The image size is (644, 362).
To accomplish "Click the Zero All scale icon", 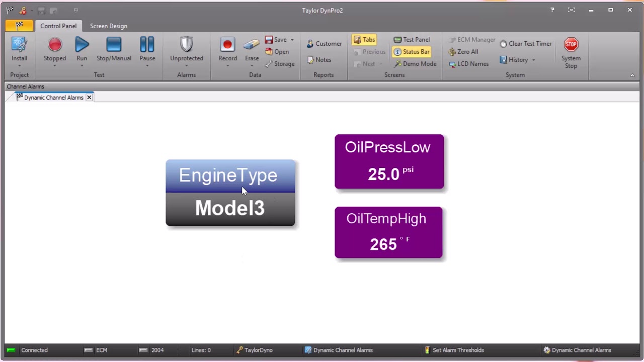I will pyautogui.click(x=452, y=52).
